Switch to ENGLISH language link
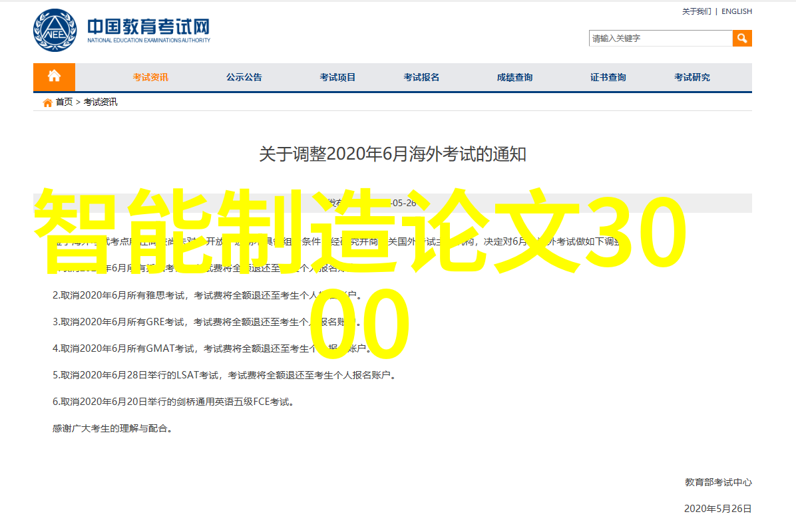The height and width of the screenshot is (532, 796). point(737,11)
